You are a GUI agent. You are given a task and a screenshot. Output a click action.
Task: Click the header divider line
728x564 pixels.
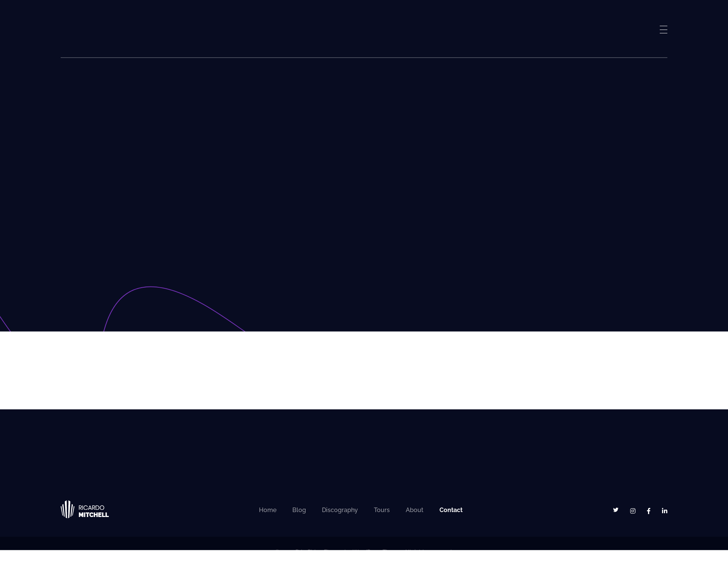[364, 58]
